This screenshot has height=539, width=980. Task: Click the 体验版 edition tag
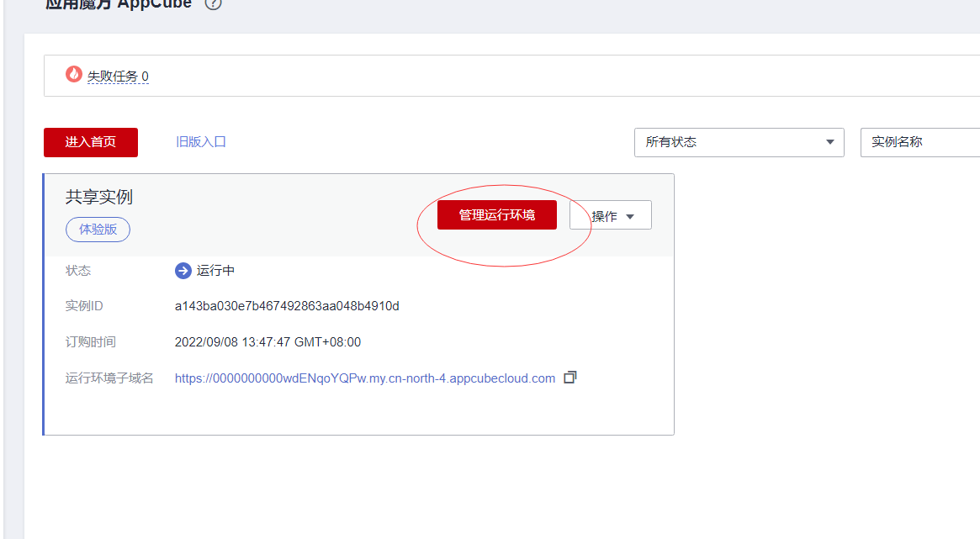(98, 230)
